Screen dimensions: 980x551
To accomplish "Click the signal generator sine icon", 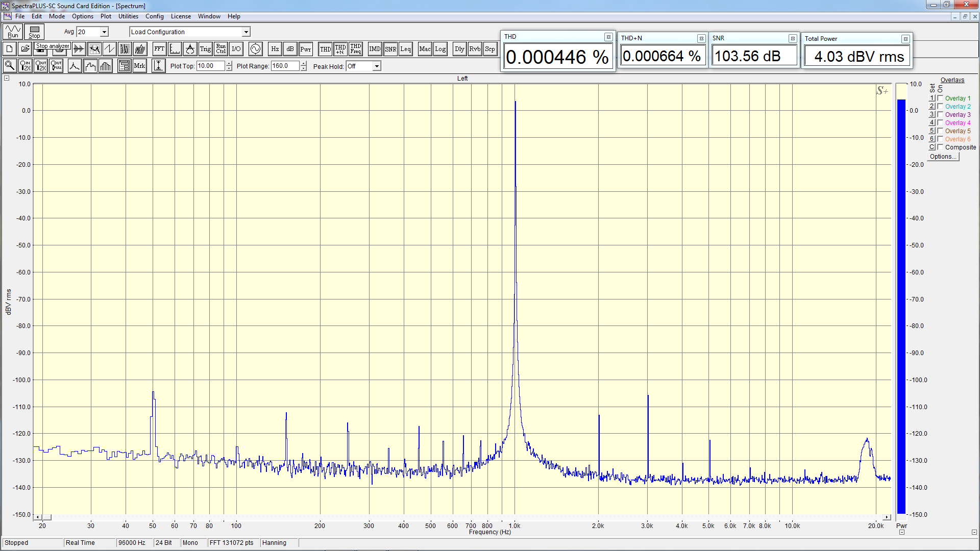I will 255,49.
